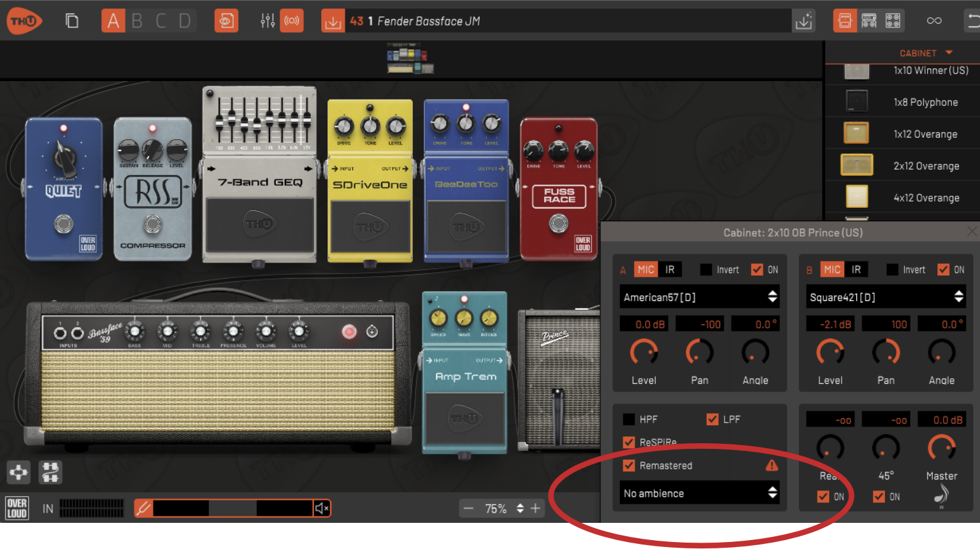
Task: Toggle the ReSPiRe checkbox
Action: coord(629,442)
